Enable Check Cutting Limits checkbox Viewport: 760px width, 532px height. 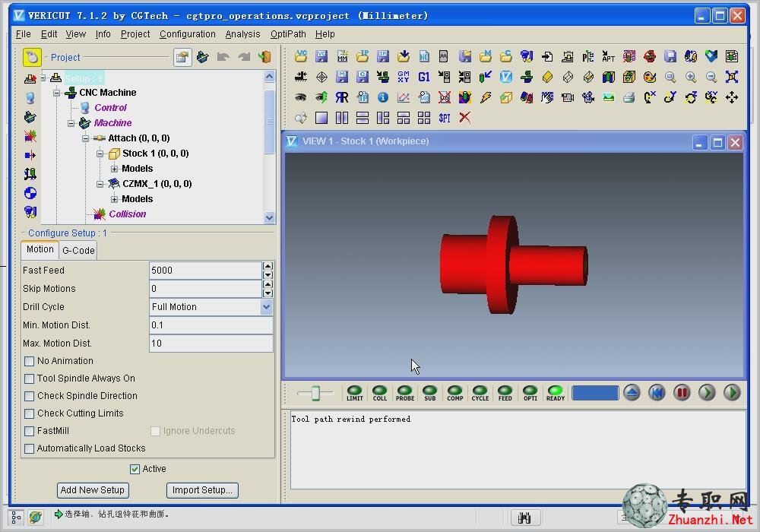[x=29, y=413]
